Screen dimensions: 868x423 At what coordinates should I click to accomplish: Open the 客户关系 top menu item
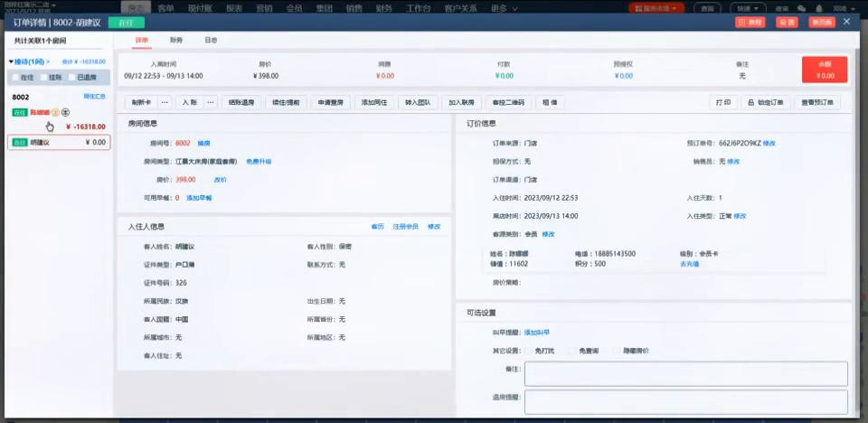pyautogui.click(x=460, y=8)
